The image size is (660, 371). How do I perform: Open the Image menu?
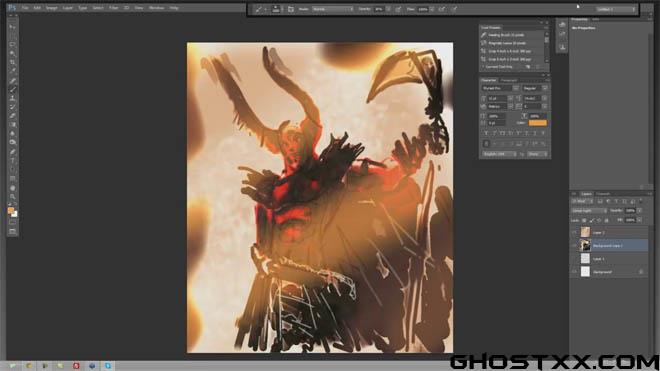[x=51, y=8]
